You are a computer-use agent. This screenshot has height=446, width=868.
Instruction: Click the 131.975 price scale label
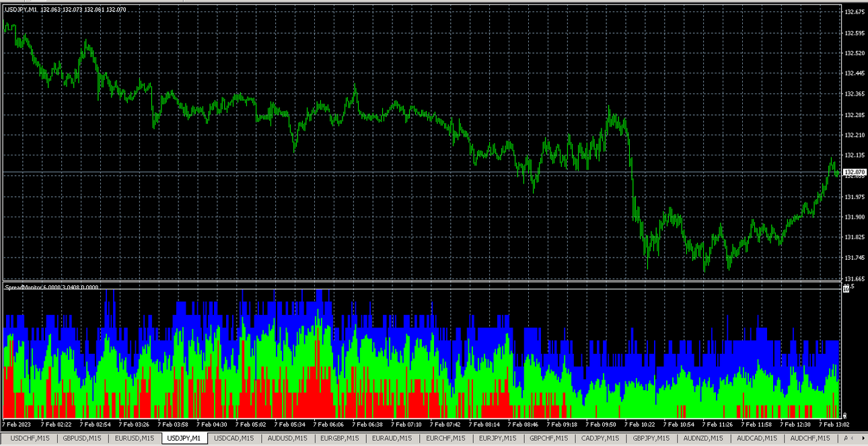pos(854,197)
